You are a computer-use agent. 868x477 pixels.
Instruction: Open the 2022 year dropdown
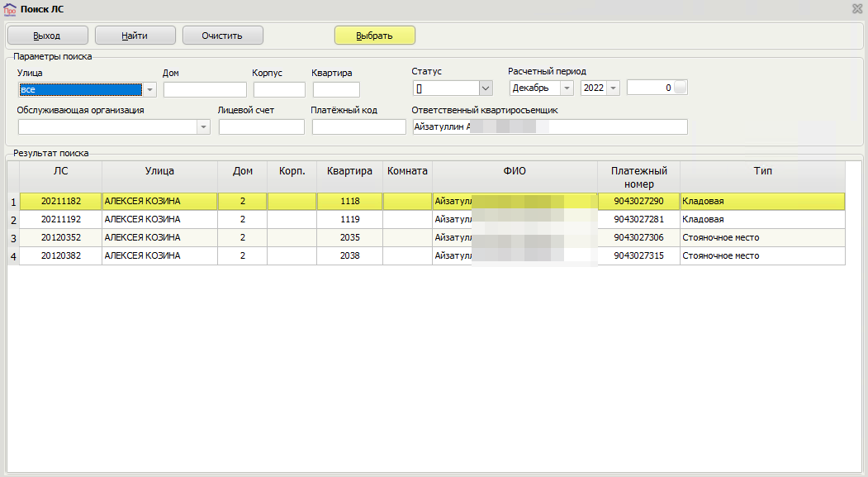613,88
